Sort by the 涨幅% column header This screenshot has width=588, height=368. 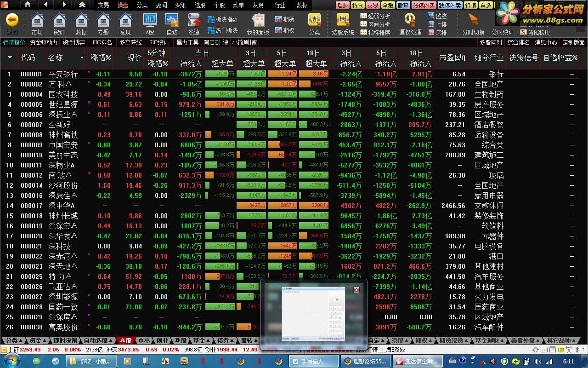click(101, 58)
